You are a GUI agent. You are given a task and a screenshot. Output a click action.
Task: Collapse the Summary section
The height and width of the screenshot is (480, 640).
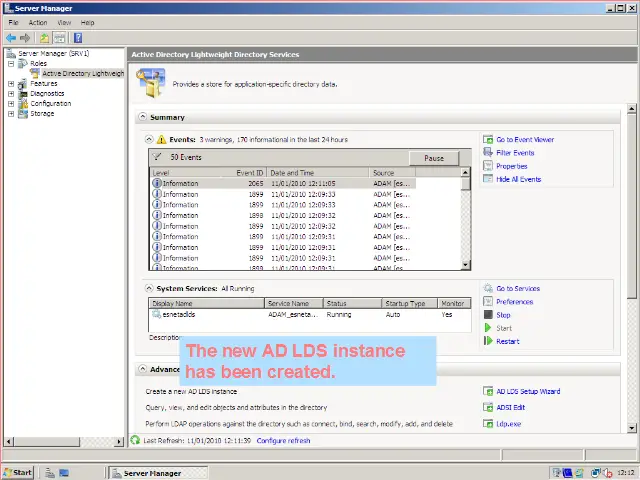(x=142, y=117)
